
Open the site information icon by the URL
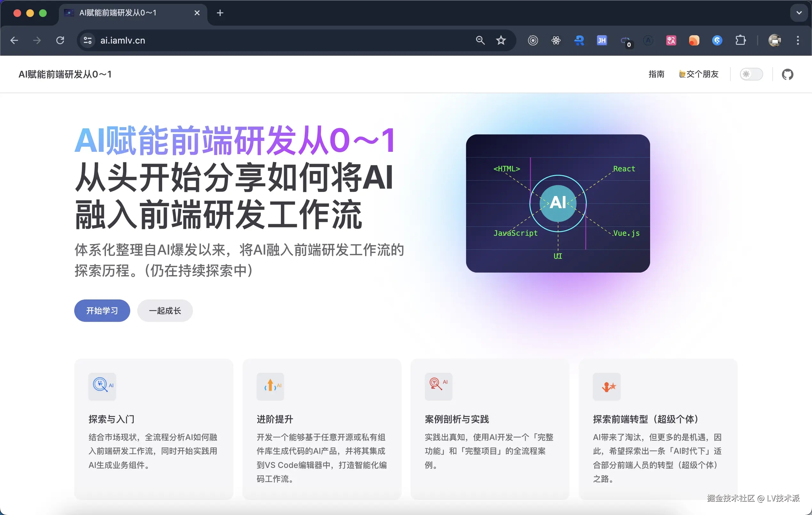(88, 40)
